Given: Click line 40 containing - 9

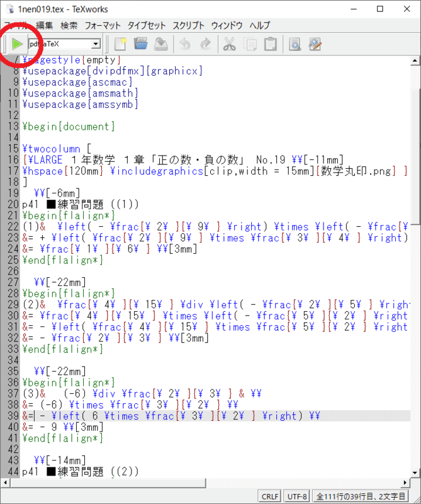Looking at the screenshot, I should pyautogui.click(x=63, y=427).
